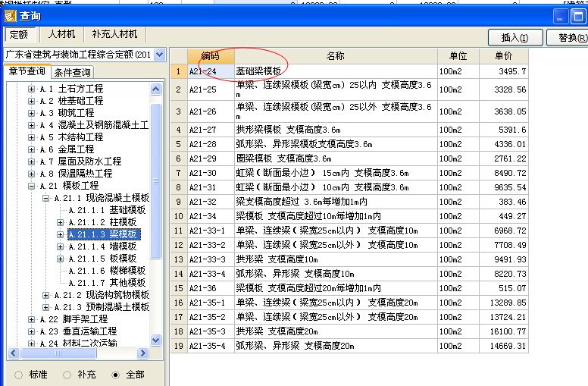This screenshot has height=386, width=588.
Task: Click the 单价 column header
Action: 504,56
